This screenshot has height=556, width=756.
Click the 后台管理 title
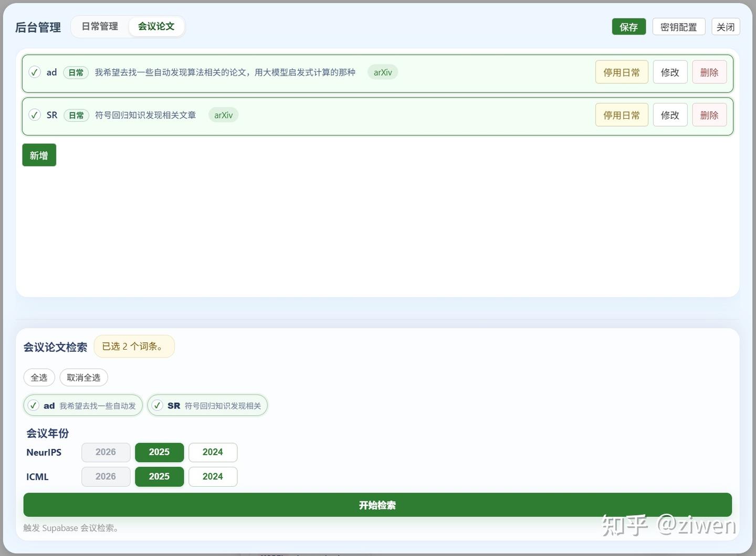click(38, 27)
